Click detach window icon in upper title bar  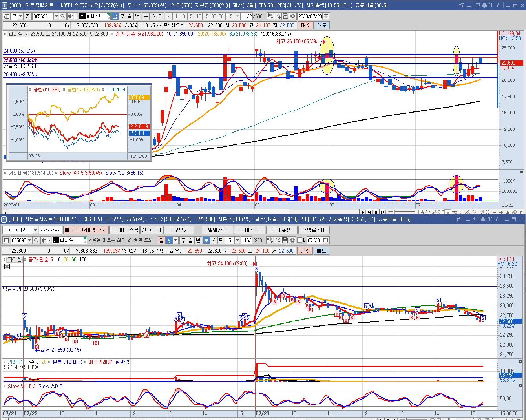[461, 5]
